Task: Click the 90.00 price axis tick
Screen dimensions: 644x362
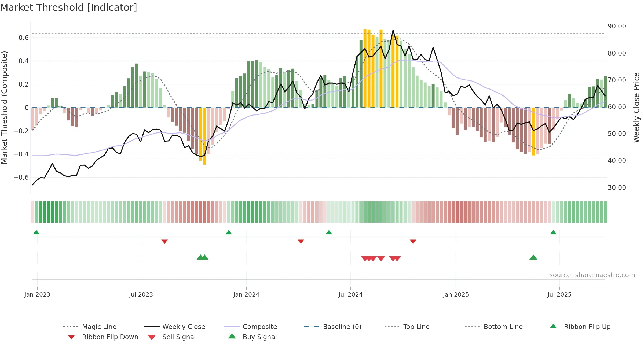Action: click(x=617, y=26)
